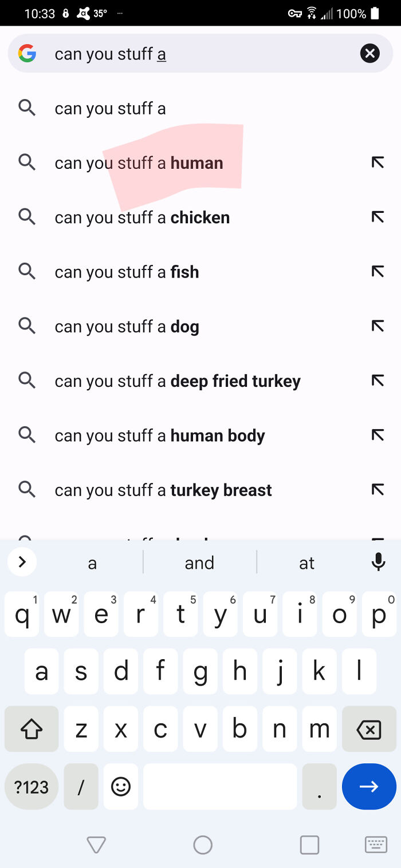Tap the keyboard layout icon in navigation bar
Screen dimensions: 401x868
point(376,844)
